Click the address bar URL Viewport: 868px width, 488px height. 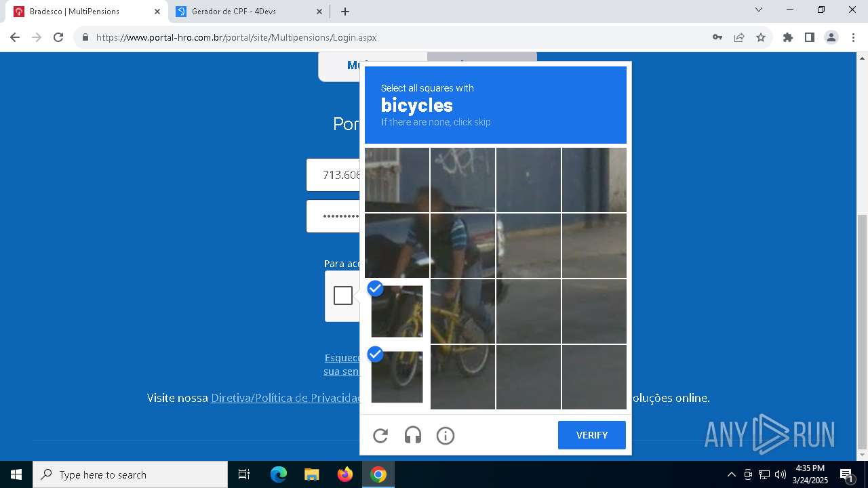pos(236,37)
